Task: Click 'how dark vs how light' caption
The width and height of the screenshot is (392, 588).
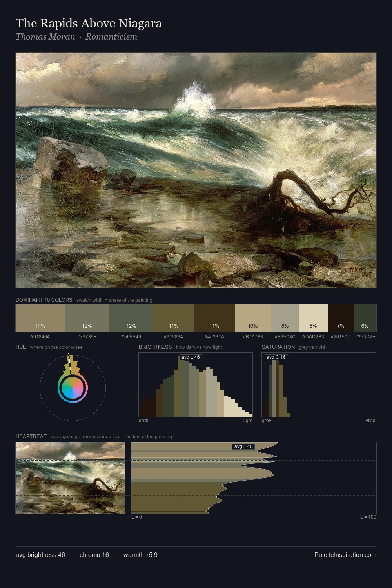Action: [x=199, y=347]
